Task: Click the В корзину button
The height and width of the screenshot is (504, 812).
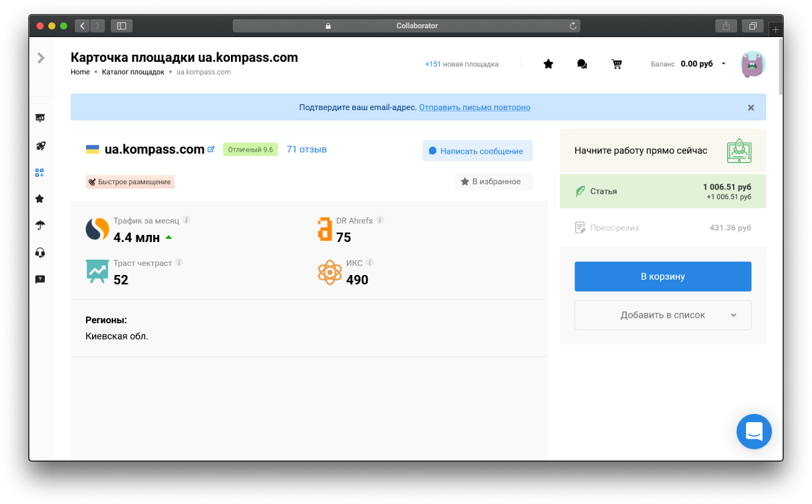Action: (x=662, y=276)
